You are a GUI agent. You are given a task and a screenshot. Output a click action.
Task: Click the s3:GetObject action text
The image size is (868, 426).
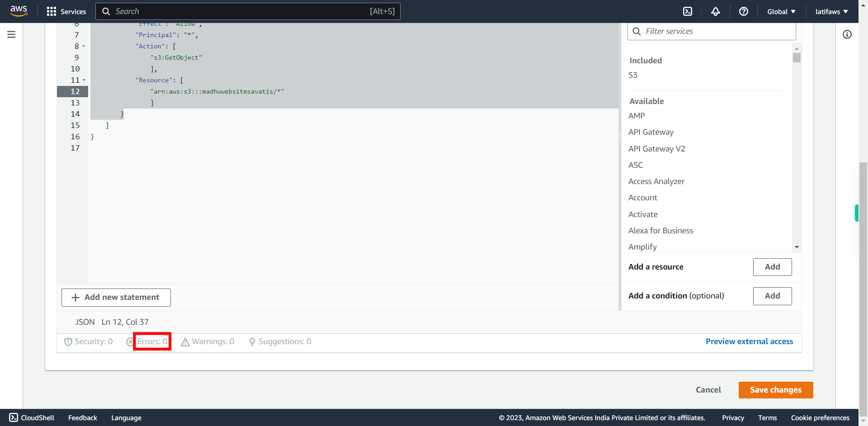176,57
